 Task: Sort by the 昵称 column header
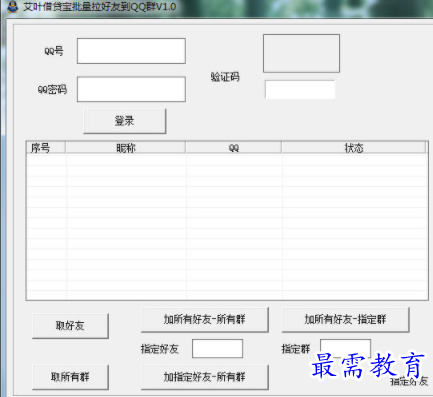[x=126, y=148]
